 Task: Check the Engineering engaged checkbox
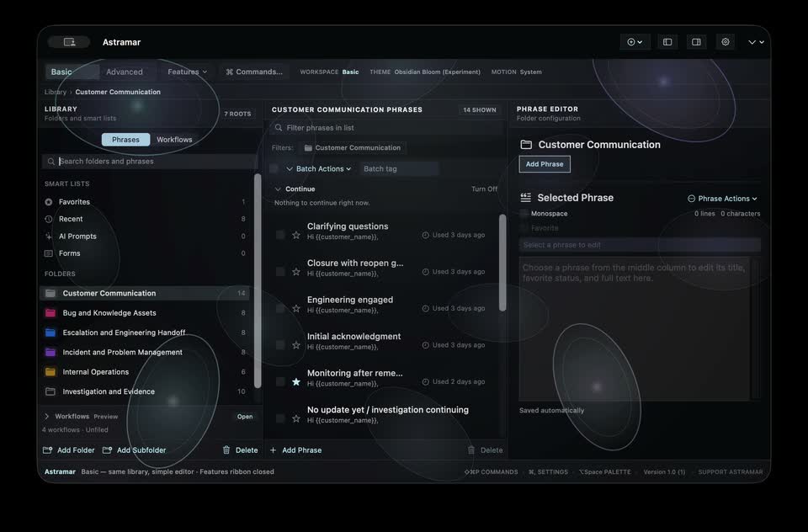coord(280,308)
